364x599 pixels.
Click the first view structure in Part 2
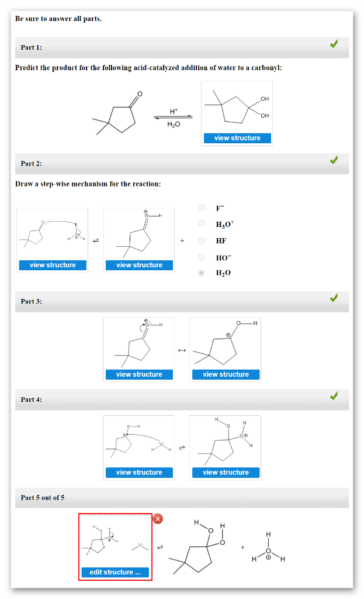click(x=52, y=264)
